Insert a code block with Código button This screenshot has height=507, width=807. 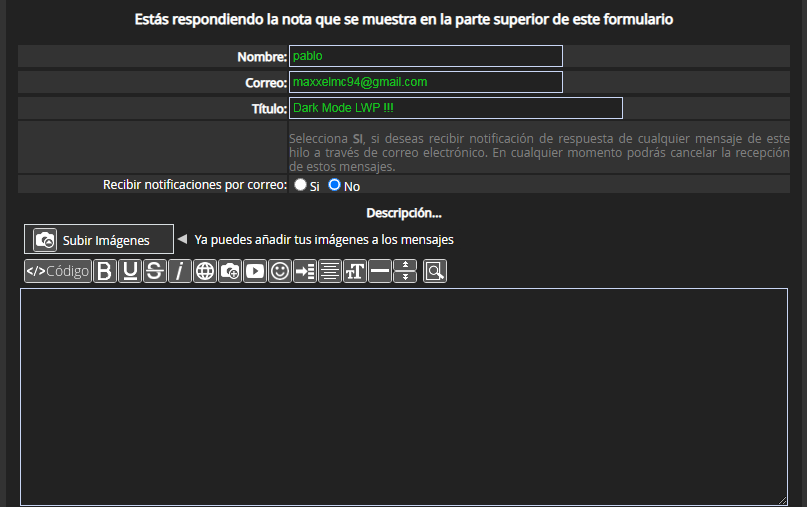click(58, 271)
